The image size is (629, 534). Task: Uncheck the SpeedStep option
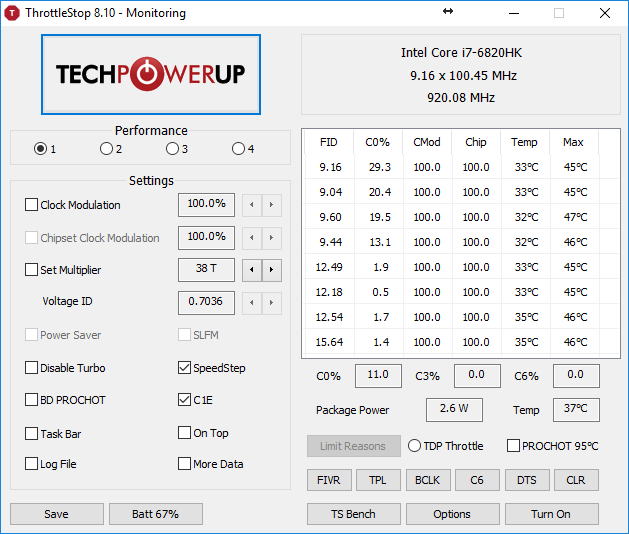click(185, 368)
